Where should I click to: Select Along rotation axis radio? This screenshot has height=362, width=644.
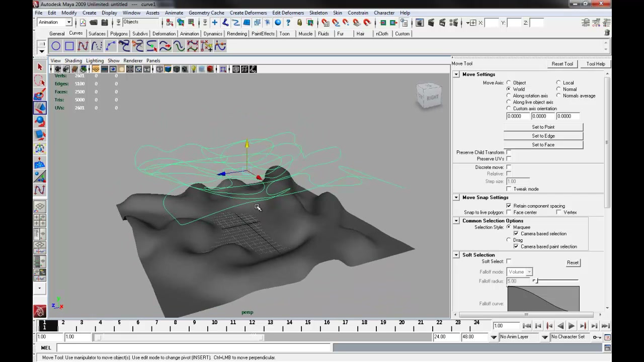[x=509, y=96]
